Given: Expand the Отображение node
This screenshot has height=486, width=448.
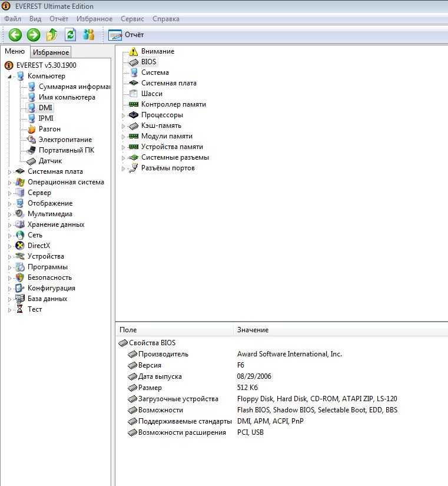Looking at the screenshot, I should pyautogui.click(x=9, y=204).
